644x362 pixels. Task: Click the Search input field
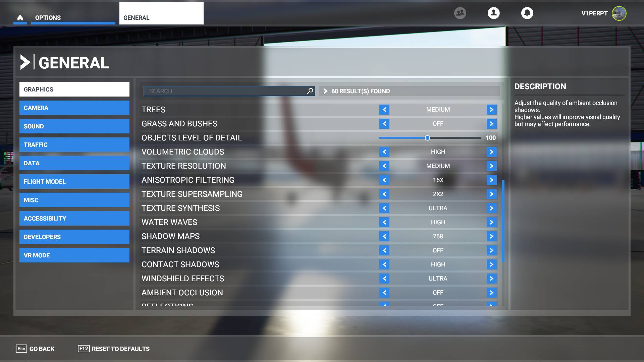tap(225, 91)
